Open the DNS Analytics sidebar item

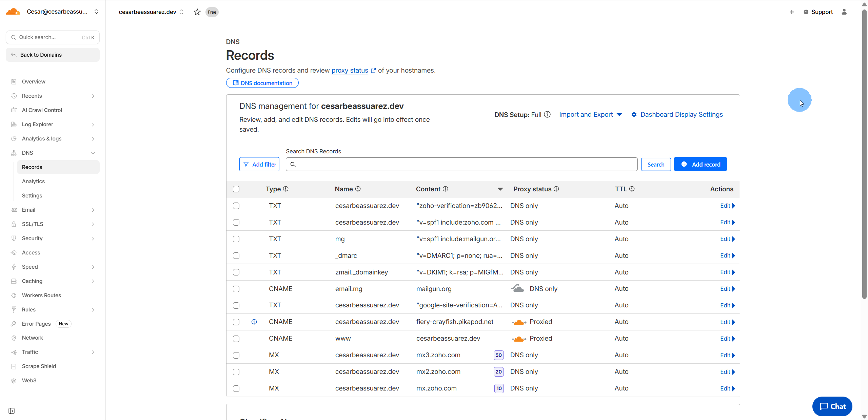[33, 181]
